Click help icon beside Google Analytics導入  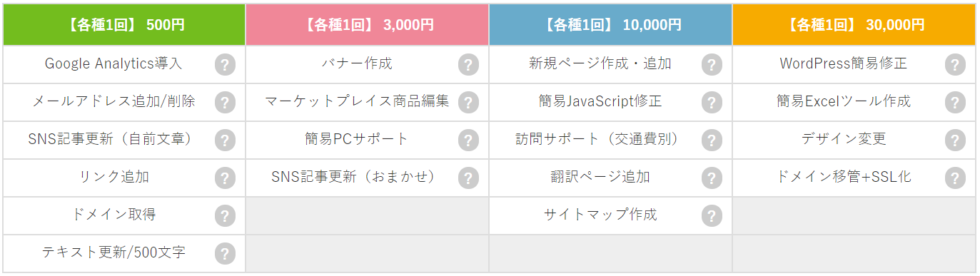tap(225, 65)
